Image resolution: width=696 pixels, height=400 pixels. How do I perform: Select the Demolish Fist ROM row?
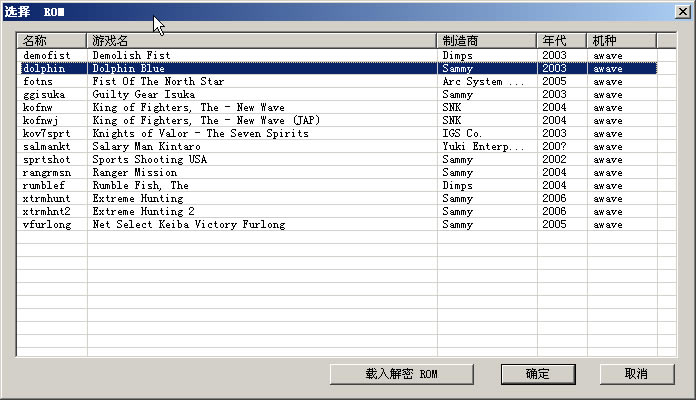pyautogui.click(x=131, y=56)
